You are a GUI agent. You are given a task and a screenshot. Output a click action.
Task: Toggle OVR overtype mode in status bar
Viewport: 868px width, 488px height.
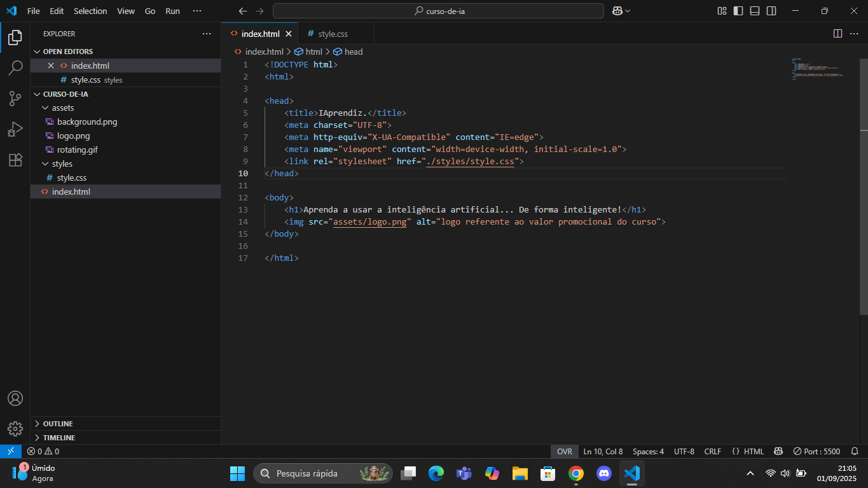[x=565, y=451]
